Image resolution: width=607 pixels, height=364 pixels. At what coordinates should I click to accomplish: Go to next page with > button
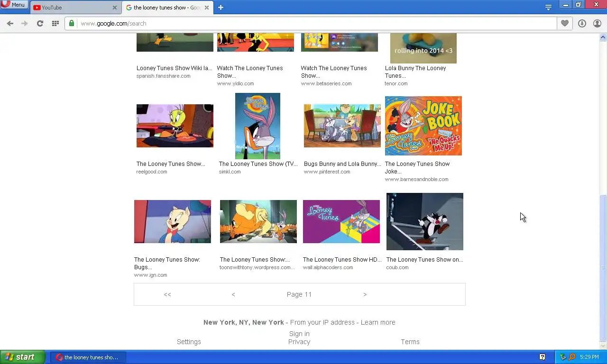(365, 294)
